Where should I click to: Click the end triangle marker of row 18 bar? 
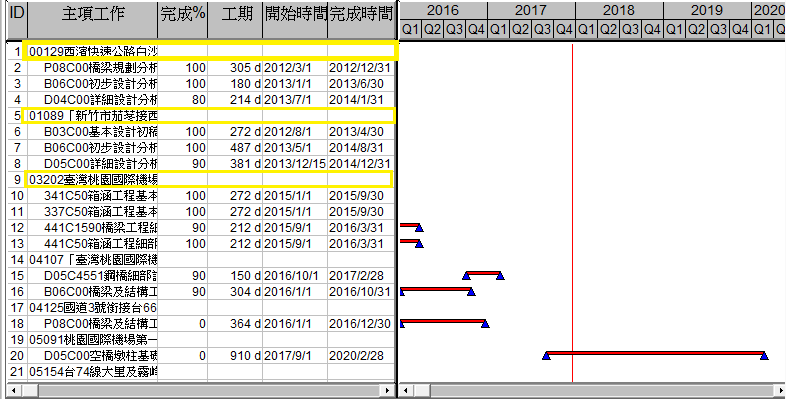[485, 324]
